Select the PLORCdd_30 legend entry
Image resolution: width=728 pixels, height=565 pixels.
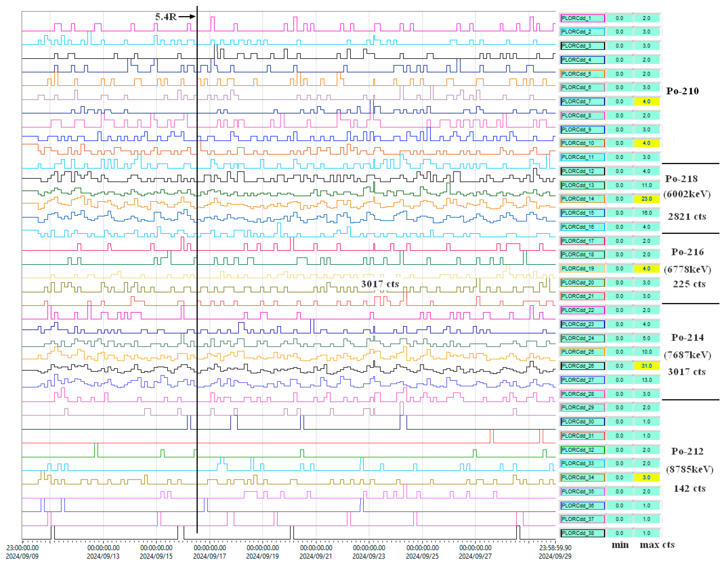[x=582, y=422]
